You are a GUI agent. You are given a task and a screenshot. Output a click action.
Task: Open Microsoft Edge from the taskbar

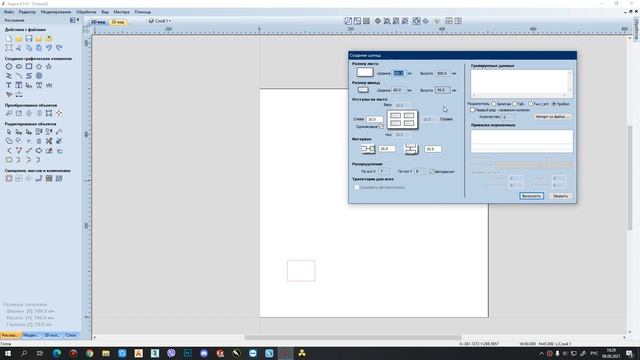point(57,353)
